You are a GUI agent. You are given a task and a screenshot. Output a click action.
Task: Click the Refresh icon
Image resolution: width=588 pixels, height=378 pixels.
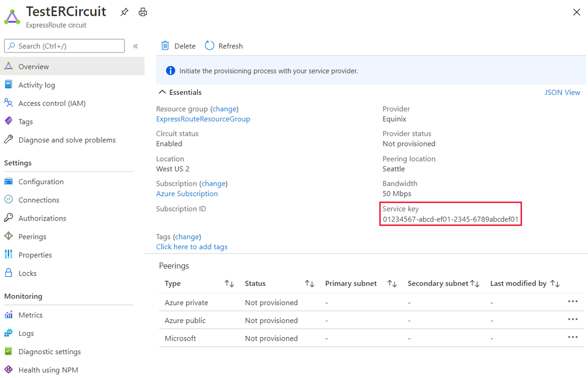[x=210, y=46]
